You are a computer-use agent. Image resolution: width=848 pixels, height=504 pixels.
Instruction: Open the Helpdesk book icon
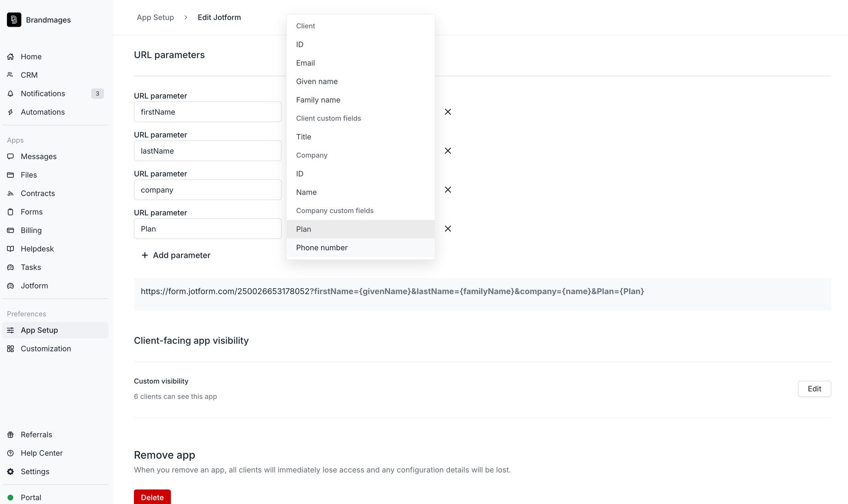[x=11, y=249]
